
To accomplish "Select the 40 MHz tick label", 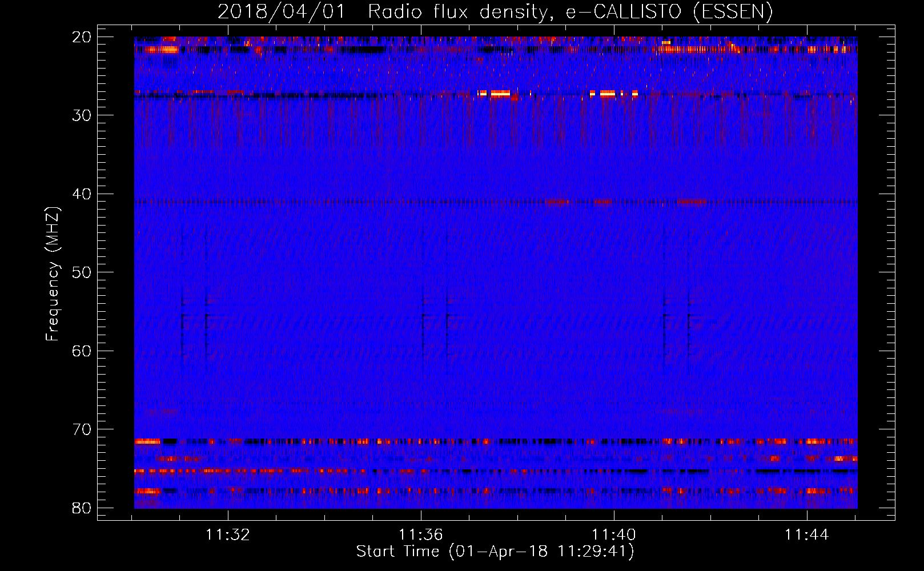I will [x=82, y=194].
